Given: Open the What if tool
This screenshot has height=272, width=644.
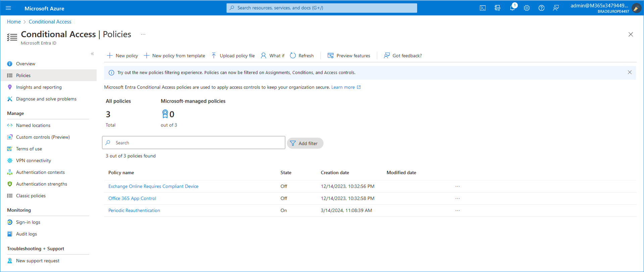Looking at the screenshot, I should pos(273,56).
